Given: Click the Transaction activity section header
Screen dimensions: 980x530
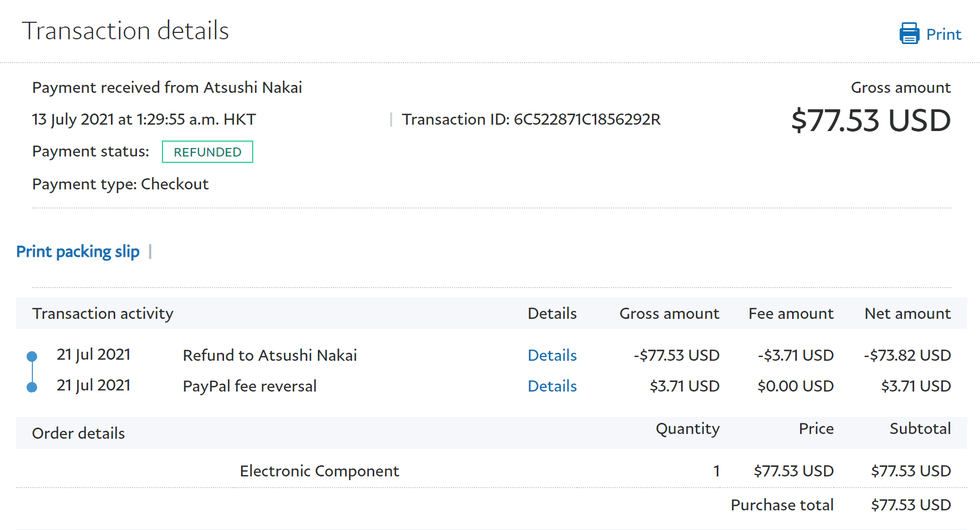Looking at the screenshot, I should 103,314.
